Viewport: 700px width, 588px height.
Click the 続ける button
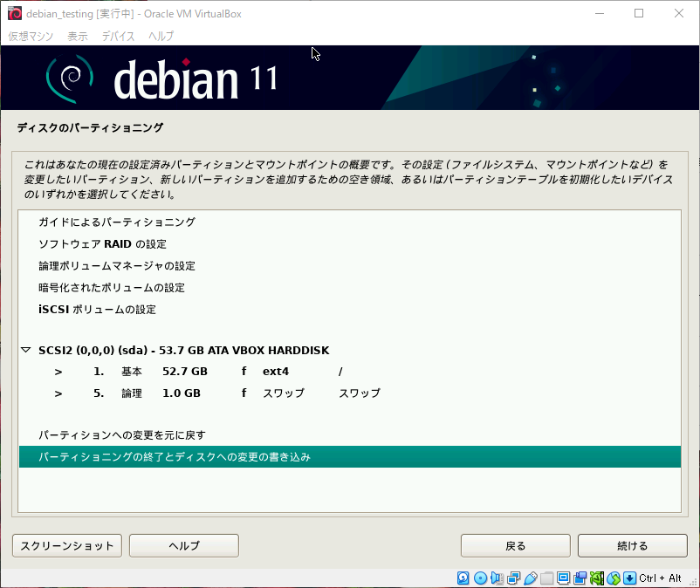pos(633,545)
